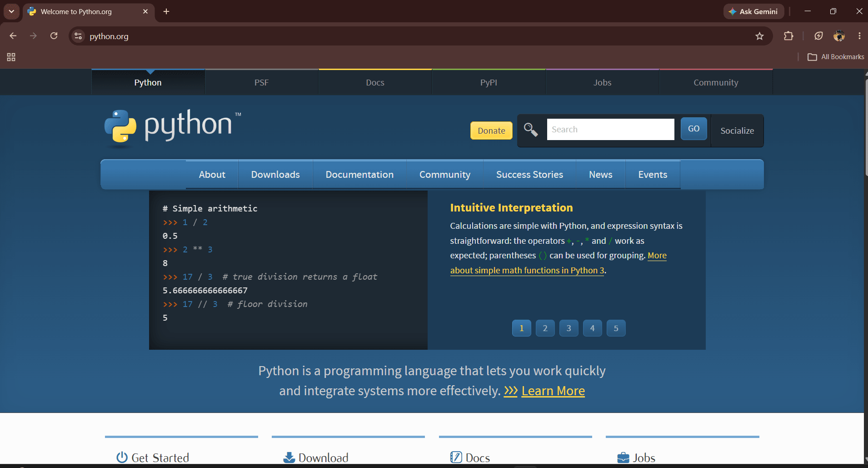Open the apps grid in bookmarks bar
Screen dimensions: 868x468
(11, 57)
